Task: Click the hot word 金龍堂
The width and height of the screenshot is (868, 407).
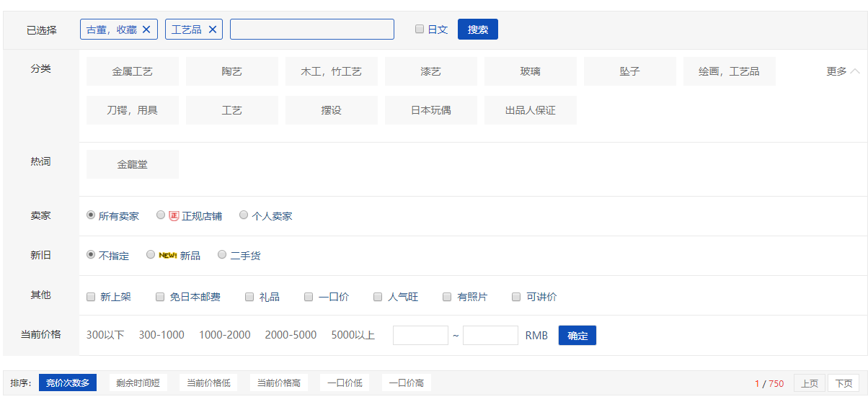Action: tap(133, 164)
